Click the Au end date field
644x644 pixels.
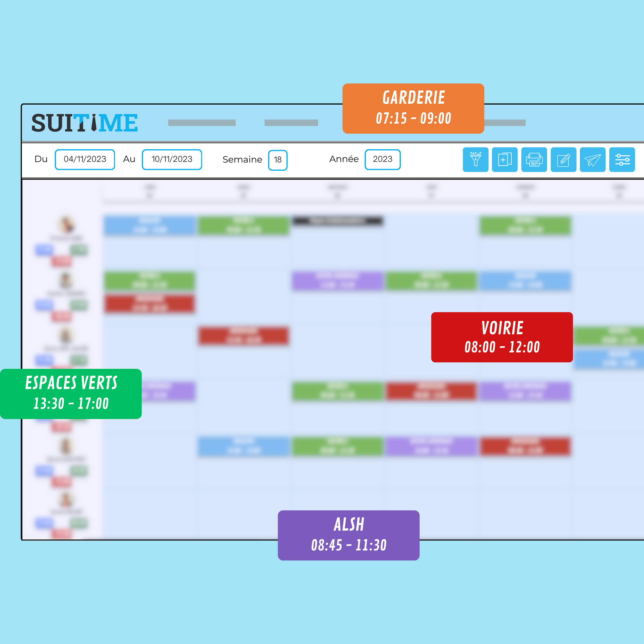tap(172, 159)
